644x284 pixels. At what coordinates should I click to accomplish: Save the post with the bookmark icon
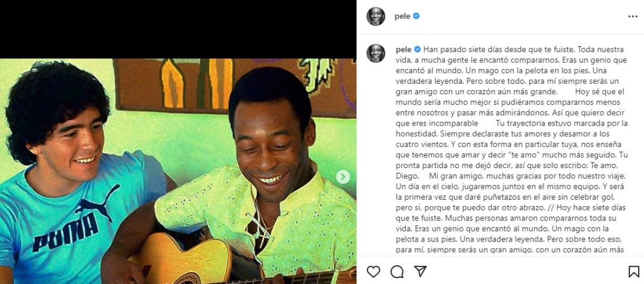pos(633,271)
